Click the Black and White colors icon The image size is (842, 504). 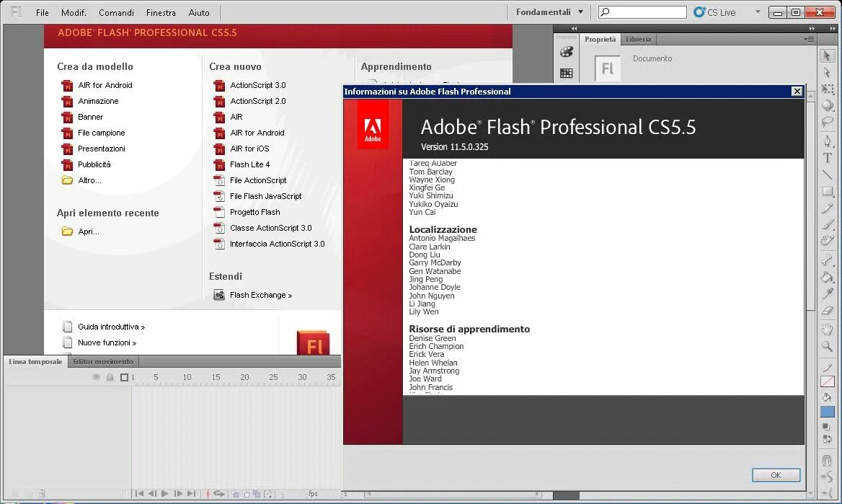(x=826, y=427)
